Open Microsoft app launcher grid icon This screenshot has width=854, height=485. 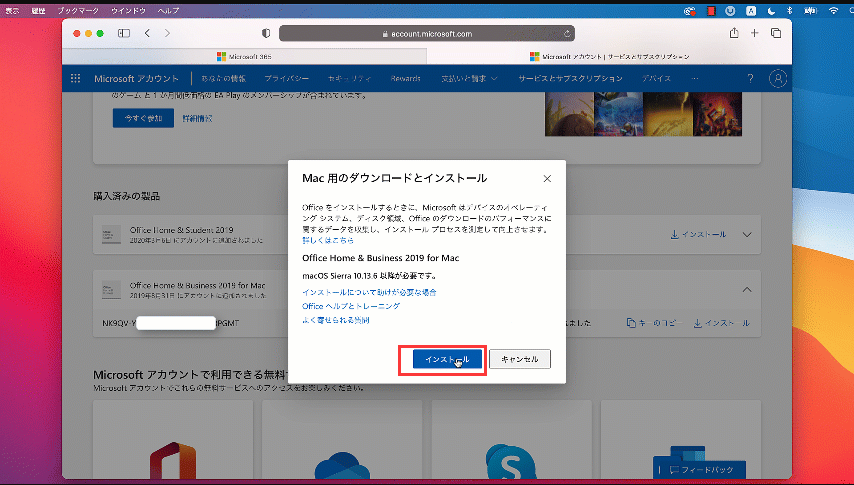pos(76,78)
